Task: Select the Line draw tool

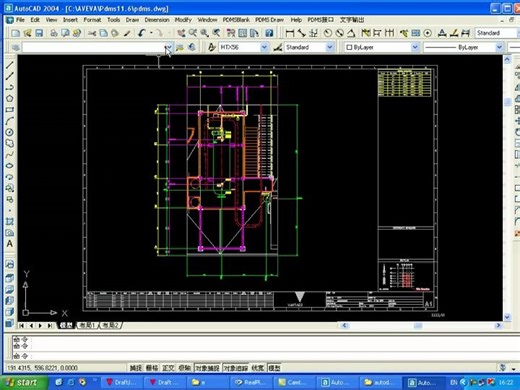Action: point(10,65)
